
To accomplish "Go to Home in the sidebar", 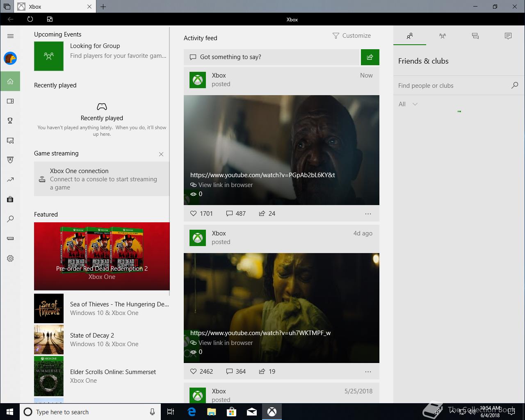I will tap(10, 81).
